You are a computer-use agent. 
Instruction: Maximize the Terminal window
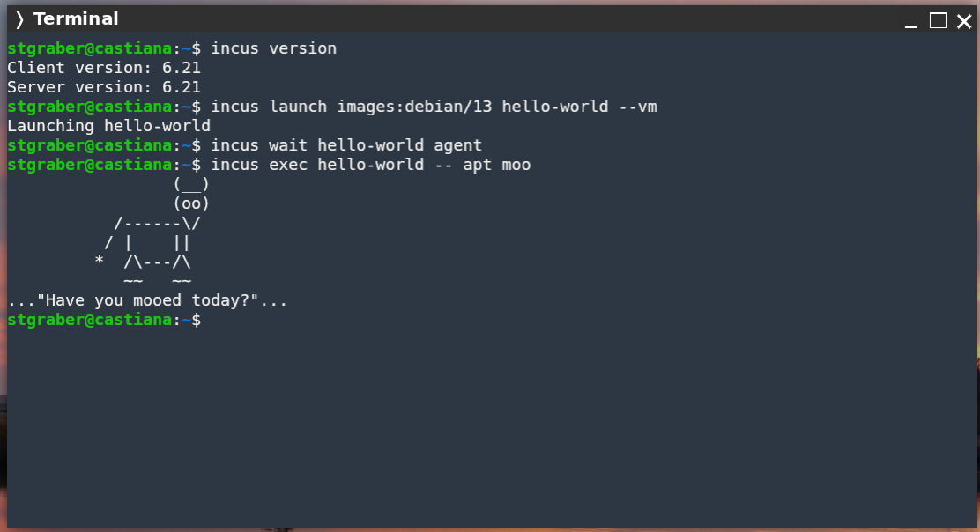pyautogui.click(x=938, y=20)
